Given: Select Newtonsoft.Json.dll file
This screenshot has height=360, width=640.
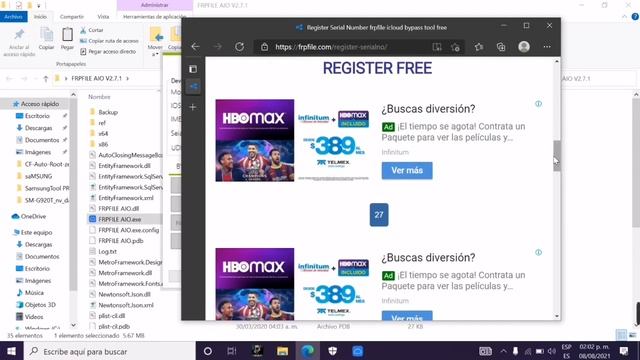Looking at the screenshot, I should click(124, 294).
